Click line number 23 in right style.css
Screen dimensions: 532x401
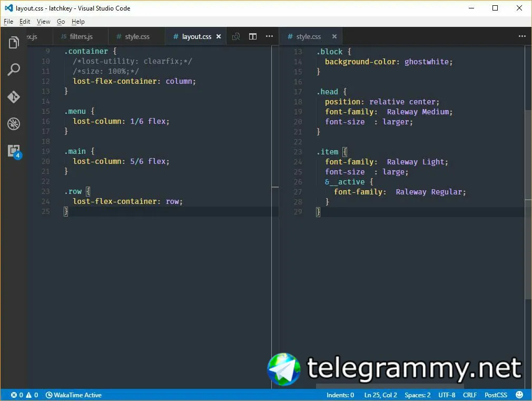[x=298, y=152]
